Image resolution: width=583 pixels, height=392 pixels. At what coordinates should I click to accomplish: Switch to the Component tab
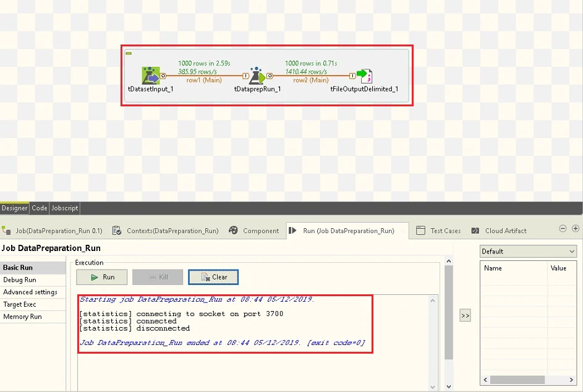click(x=253, y=231)
